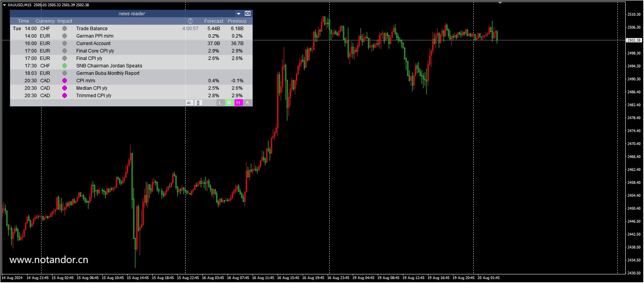
Task: Click the gray impact dot for Current Account
Action: click(x=65, y=44)
